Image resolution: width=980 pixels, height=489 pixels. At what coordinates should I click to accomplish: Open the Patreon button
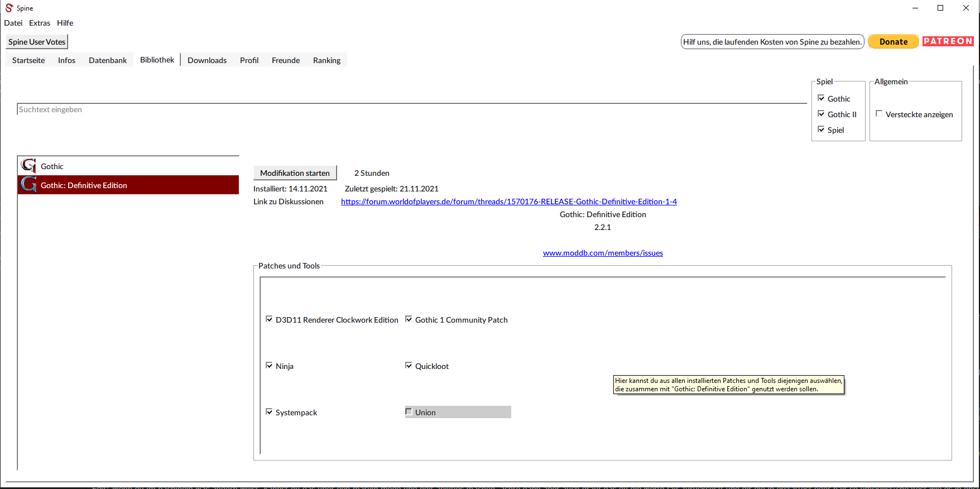pyautogui.click(x=948, y=41)
